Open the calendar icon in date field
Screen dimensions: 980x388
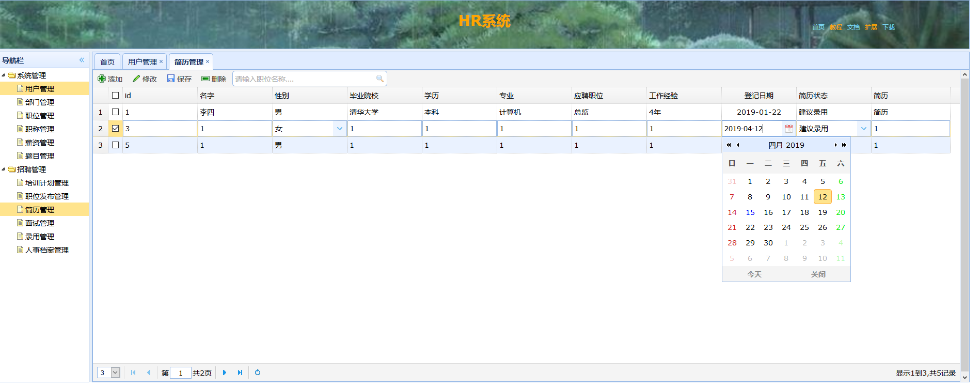click(788, 129)
